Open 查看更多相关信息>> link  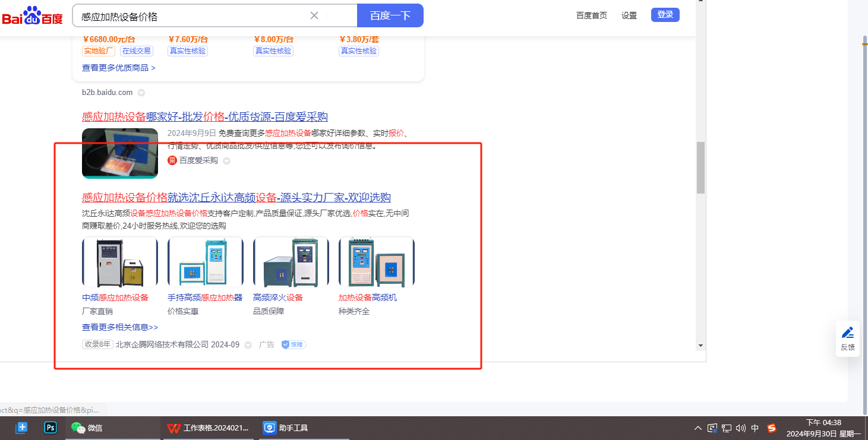coord(120,327)
